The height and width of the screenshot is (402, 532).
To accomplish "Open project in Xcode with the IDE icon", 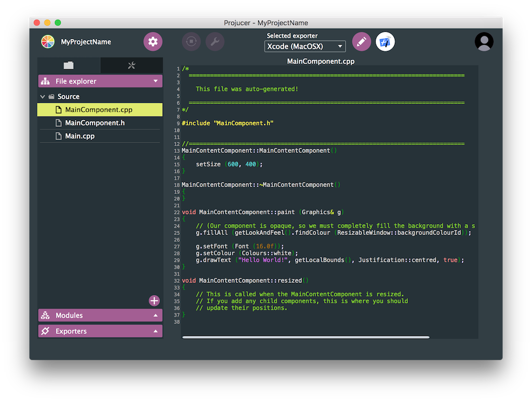I will (385, 42).
